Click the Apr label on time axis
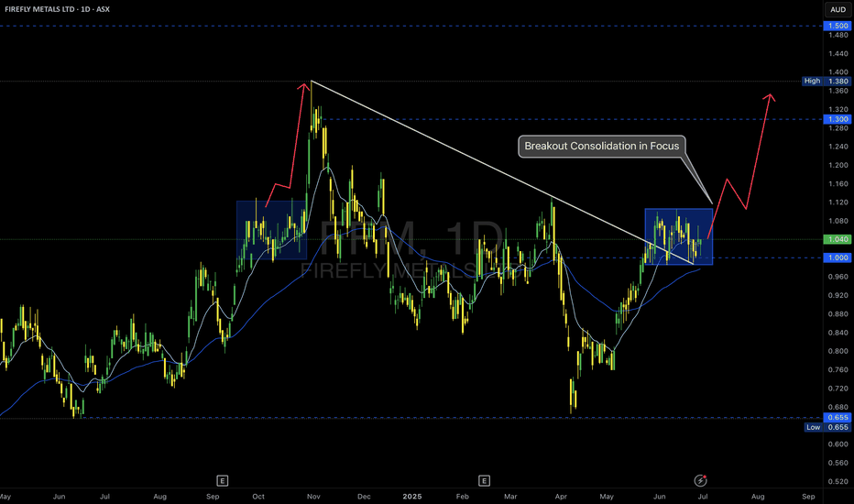The image size is (854, 504). [x=561, y=497]
